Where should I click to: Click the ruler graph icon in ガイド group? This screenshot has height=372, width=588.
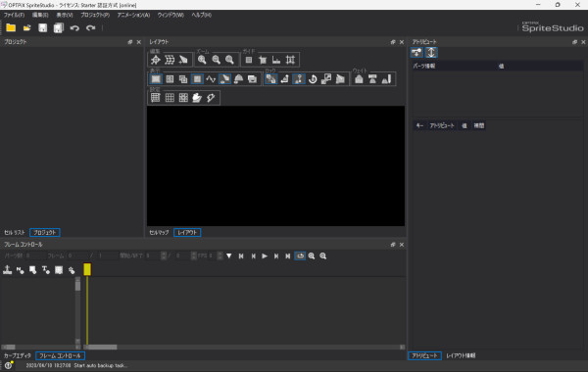pos(276,60)
